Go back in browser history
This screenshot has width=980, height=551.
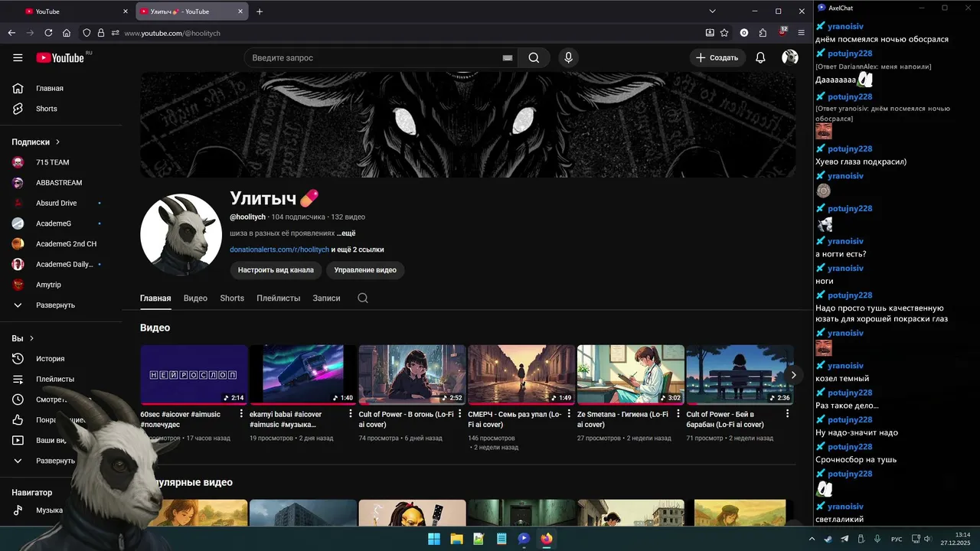point(11,33)
